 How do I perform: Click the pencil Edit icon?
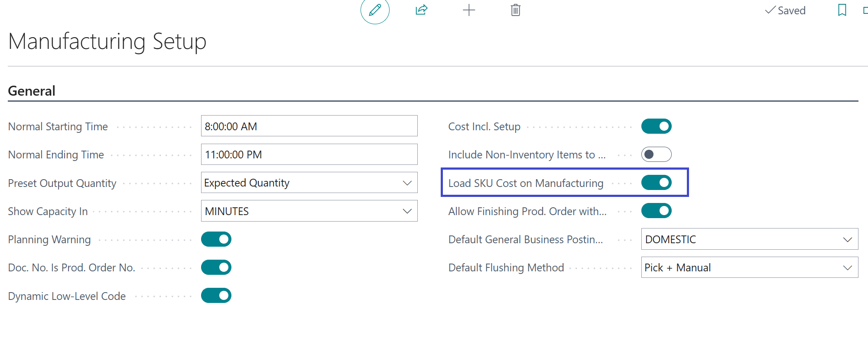[375, 10]
